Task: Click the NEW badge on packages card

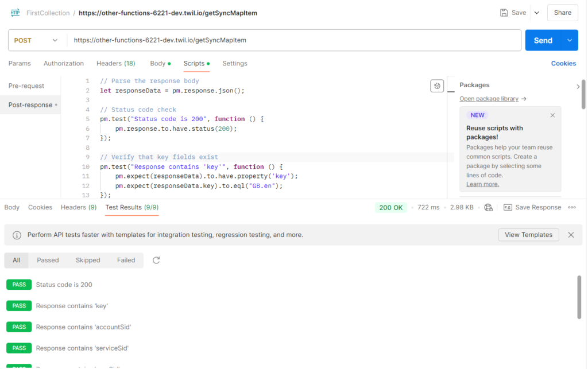Action: pyautogui.click(x=477, y=115)
